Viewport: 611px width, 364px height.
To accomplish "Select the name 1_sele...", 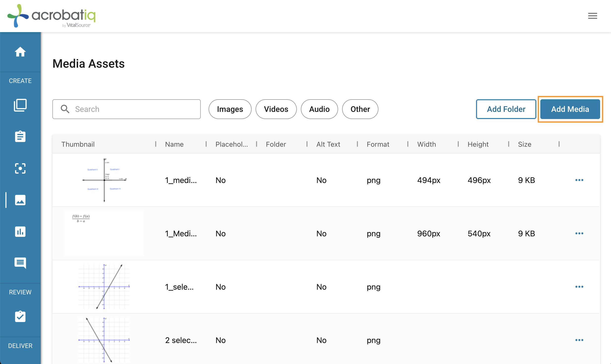I will point(179,287).
